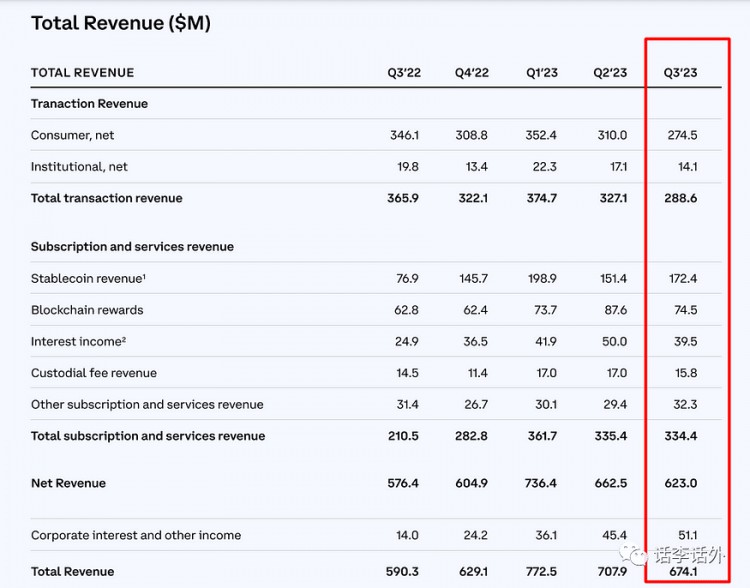Viewport: 750px width, 588px height.
Task: Click Interest income value 24.9
Action: [407, 342]
